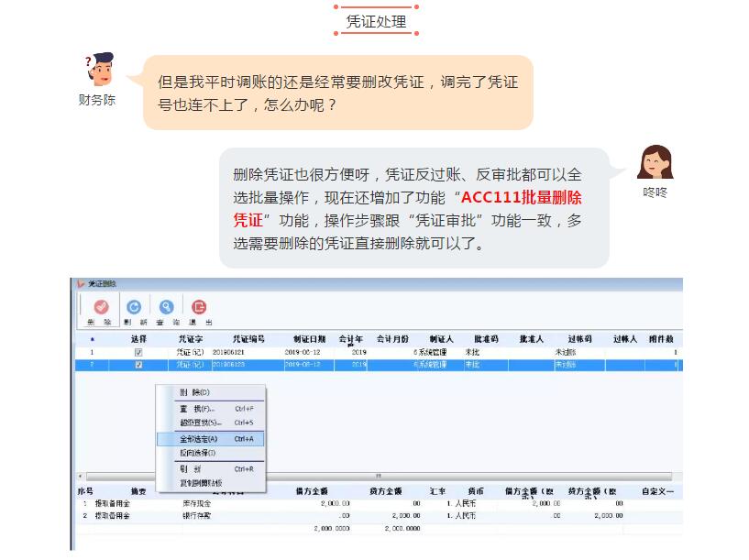
Task: Click the red 退出 (Exit) toolbar icon
Action: coord(199,308)
